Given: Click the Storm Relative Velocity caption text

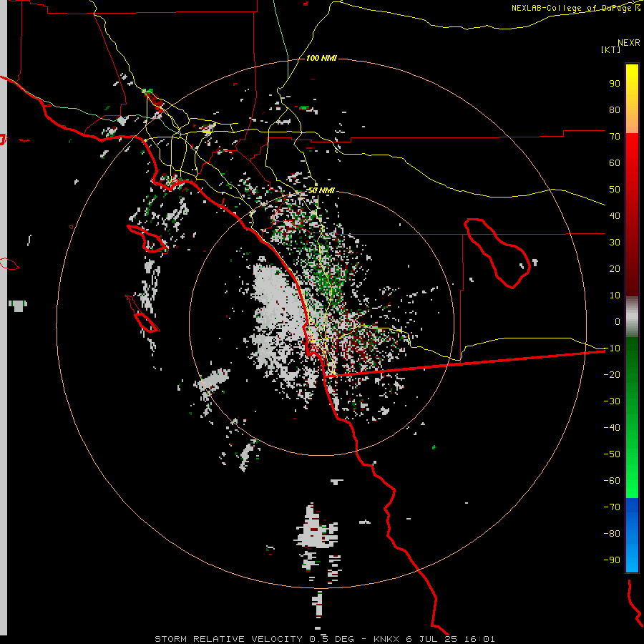Looking at the screenshot, I should coord(324,639).
